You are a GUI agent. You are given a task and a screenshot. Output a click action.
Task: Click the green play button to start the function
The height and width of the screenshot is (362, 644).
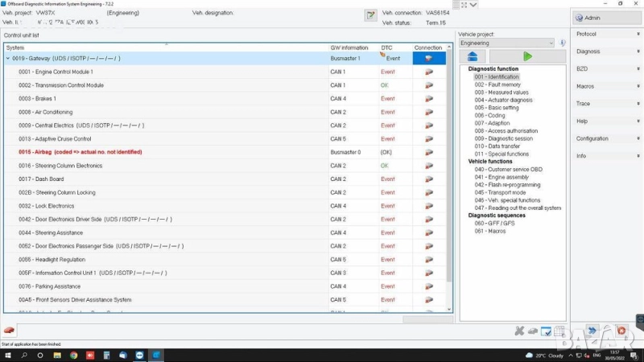click(527, 56)
